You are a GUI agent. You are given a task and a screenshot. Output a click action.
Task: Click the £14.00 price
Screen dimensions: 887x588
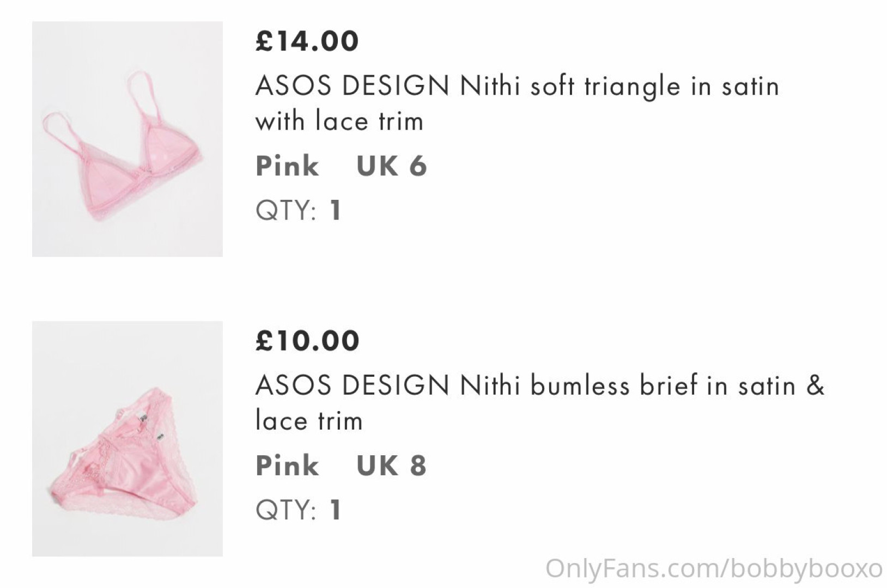click(307, 41)
